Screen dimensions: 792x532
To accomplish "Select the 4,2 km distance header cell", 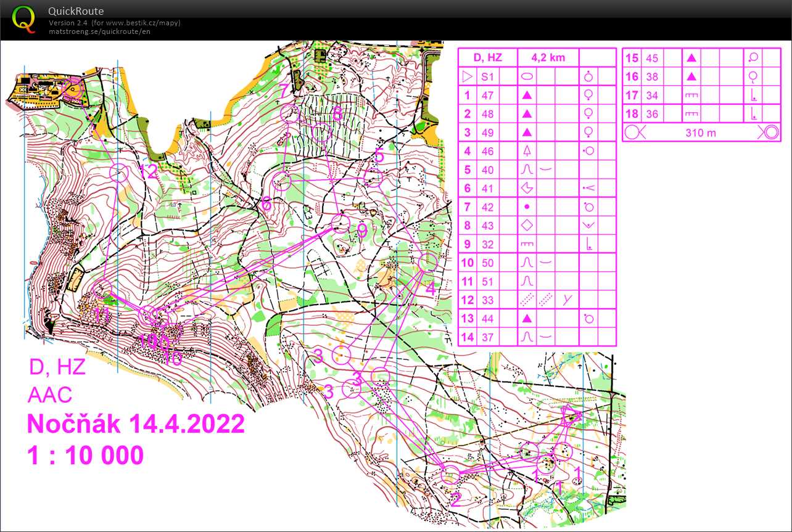I will pos(549,57).
